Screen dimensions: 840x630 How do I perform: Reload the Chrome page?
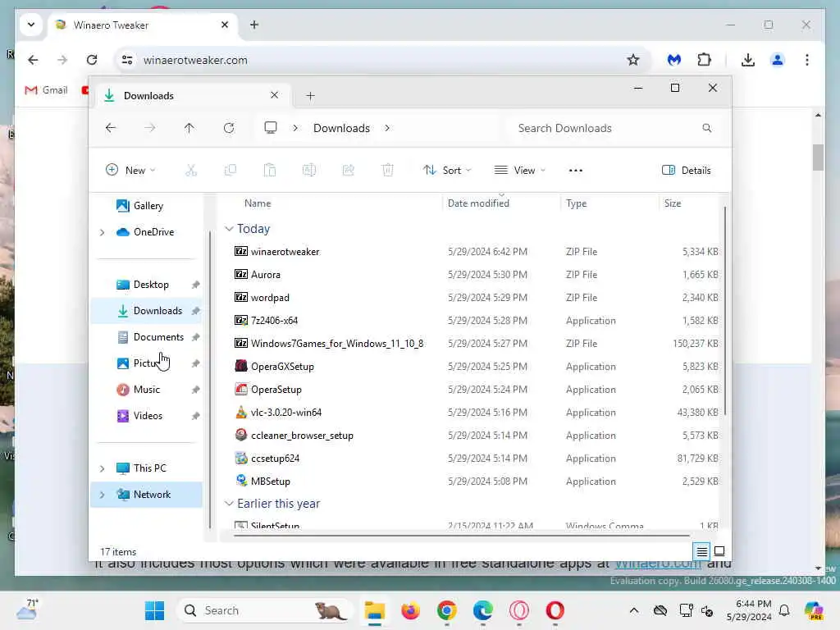point(92,60)
